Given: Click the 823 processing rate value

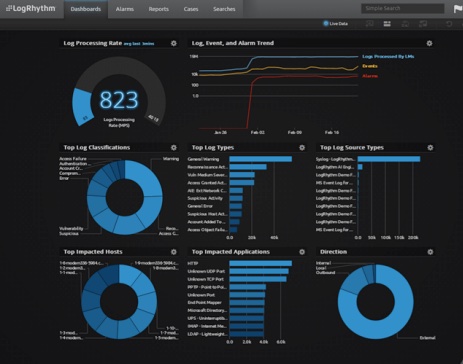Looking at the screenshot, I should [x=119, y=100].
